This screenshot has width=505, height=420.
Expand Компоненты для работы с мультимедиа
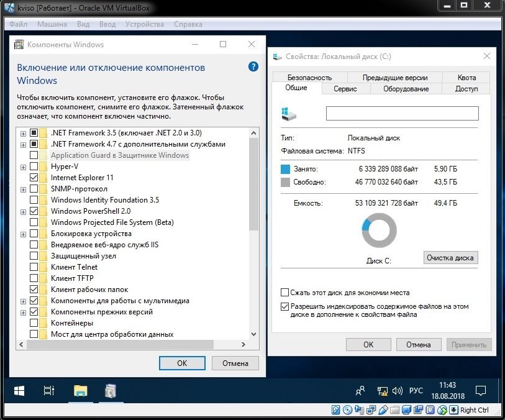23,301
